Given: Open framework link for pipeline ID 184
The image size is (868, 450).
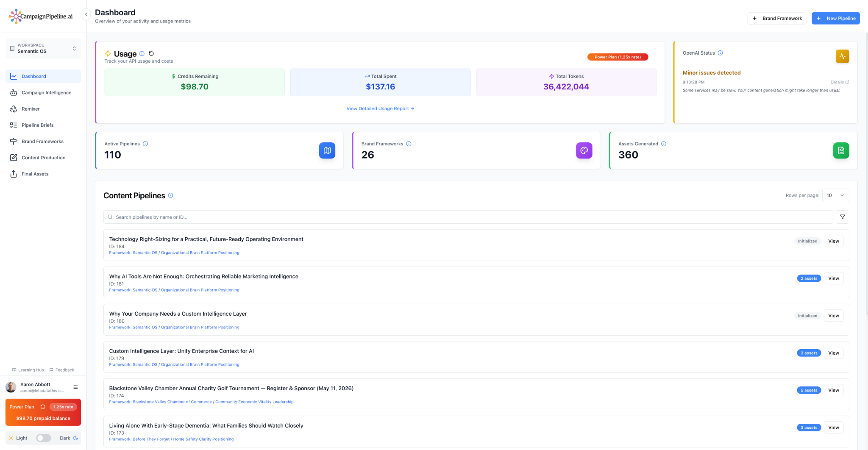Looking at the screenshot, I should point(174,253).
